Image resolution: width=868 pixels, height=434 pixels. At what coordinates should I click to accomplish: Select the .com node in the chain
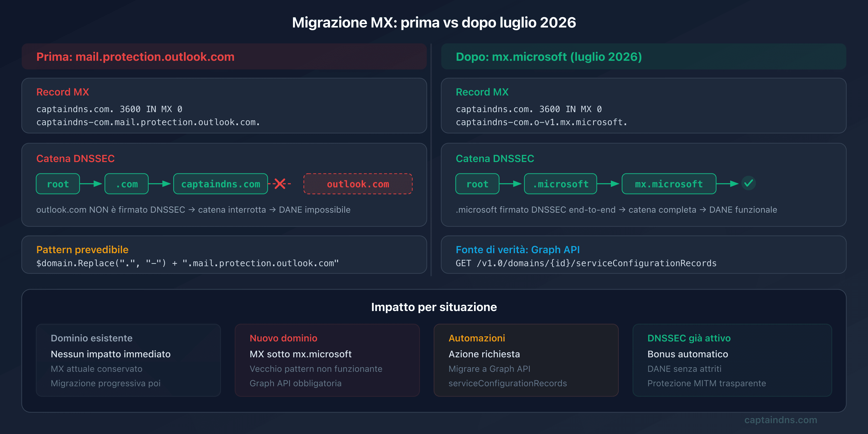coord(126,184)
